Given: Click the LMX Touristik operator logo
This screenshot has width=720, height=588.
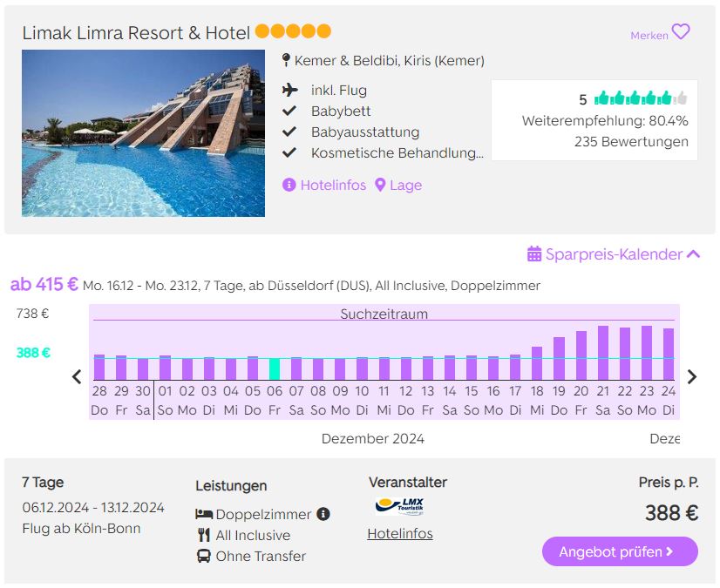Looking at the screenshot, I should tap(399, 506).
